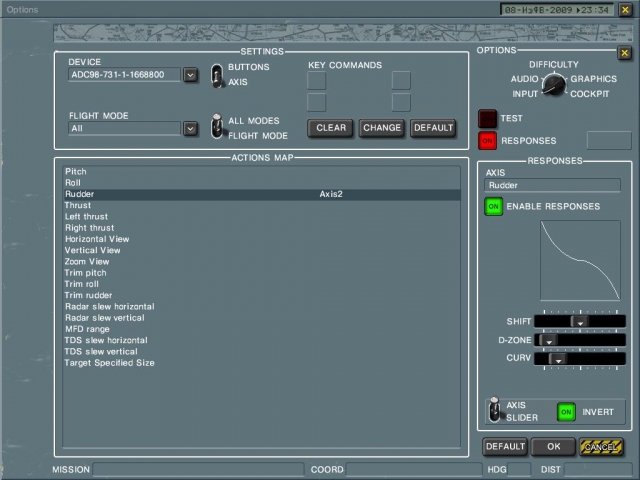640x480 pixels.
Task: Open the FLIGHT MODE dropdown arrow
Action: click(190, 129)
